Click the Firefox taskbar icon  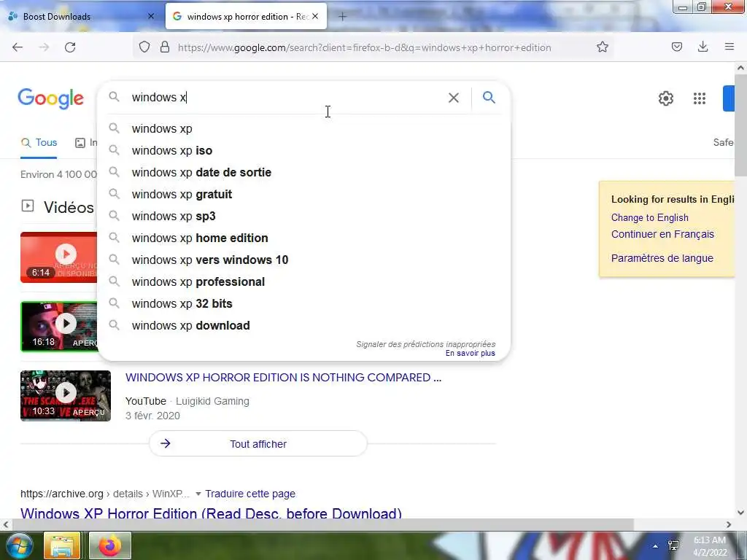tap(110, 545)
